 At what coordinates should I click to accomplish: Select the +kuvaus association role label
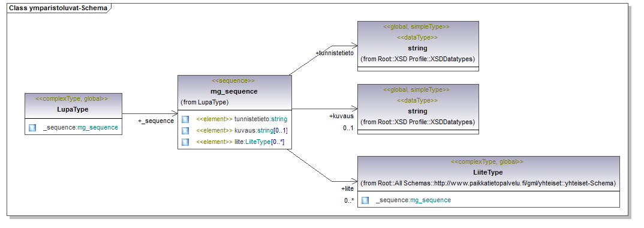click(341, 116)
